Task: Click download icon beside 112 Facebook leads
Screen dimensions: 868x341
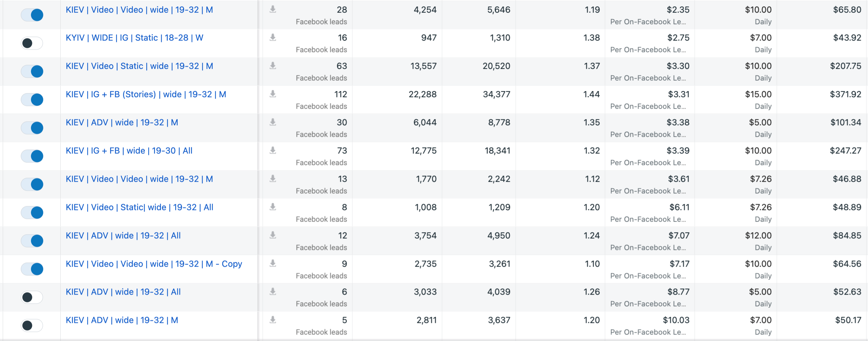Action: click(x=273, y=94)
